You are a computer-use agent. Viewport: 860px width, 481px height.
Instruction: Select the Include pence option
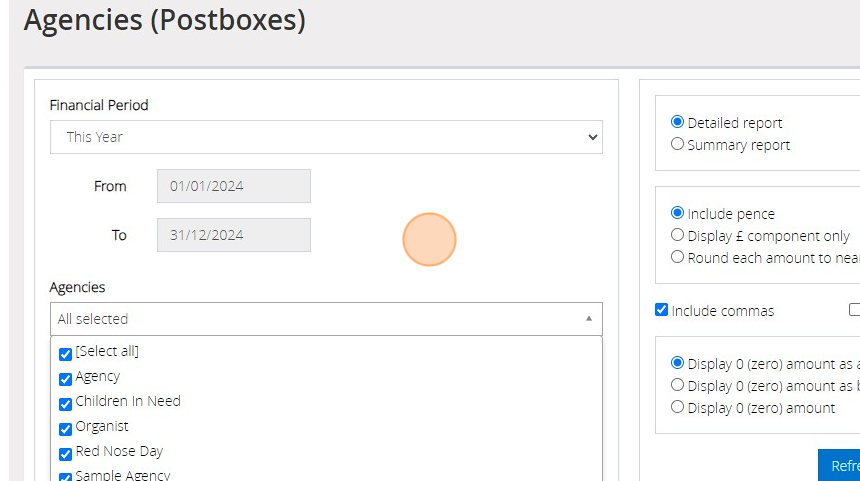click(677, 213)
